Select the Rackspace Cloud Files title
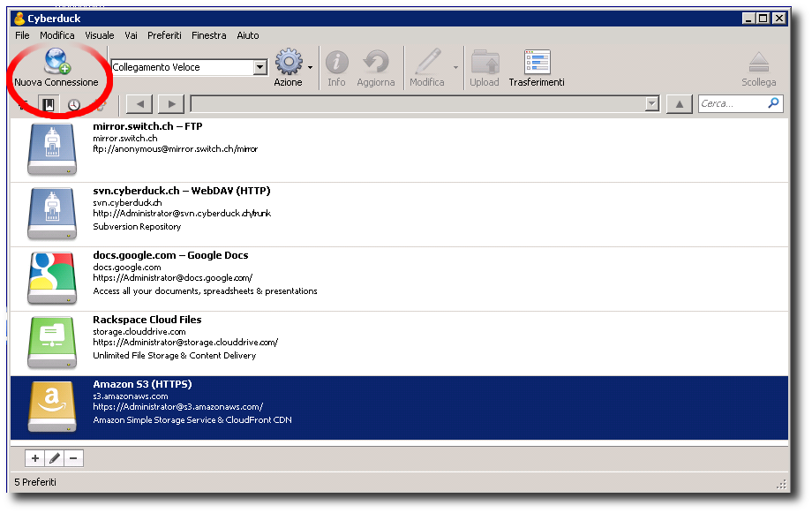812x513 pixels. 147,320
